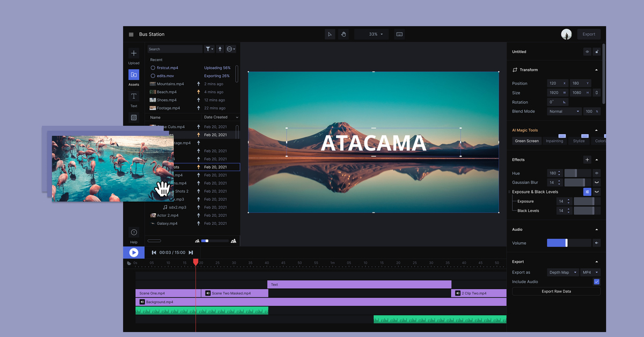This screenshot has height=337, width=644.
Task: Open the Text tool in sidebar
Action: (x=134, y=97)
